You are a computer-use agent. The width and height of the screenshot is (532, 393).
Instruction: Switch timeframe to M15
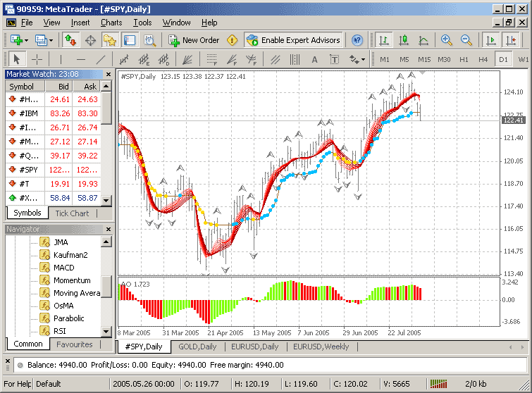tap(424, 60)
